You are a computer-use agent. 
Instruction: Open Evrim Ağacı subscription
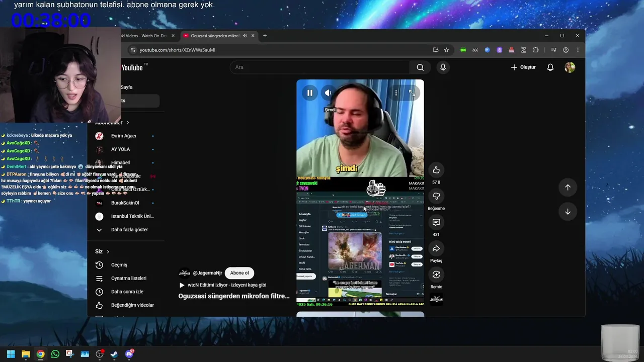pos(125,136)
